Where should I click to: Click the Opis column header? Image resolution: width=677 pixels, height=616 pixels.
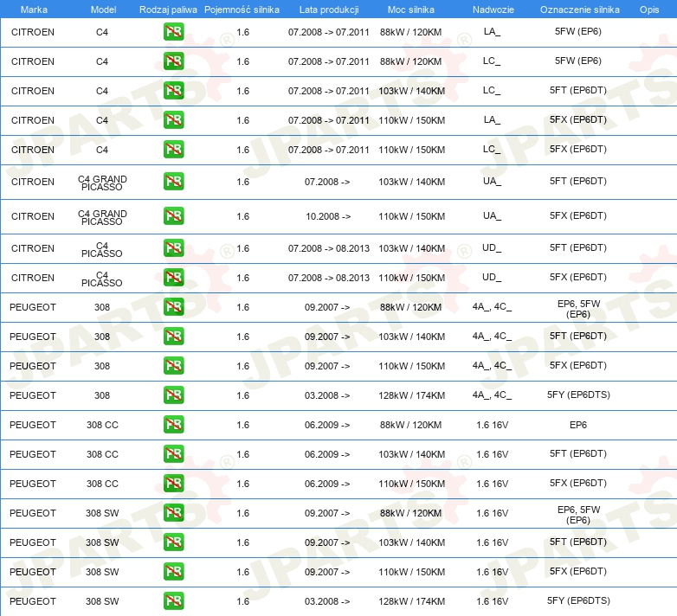pyautogui.click(x=649, y=10)
